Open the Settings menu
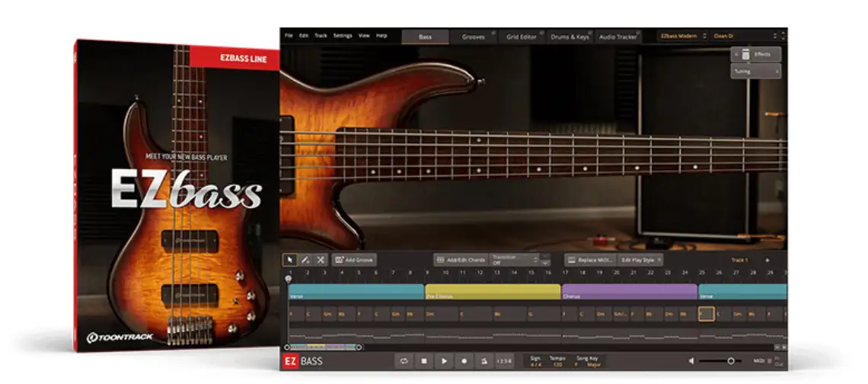Image resolution: width=868 pixels, height=384 pixels. pyautogui.click(x=343, y=36)
